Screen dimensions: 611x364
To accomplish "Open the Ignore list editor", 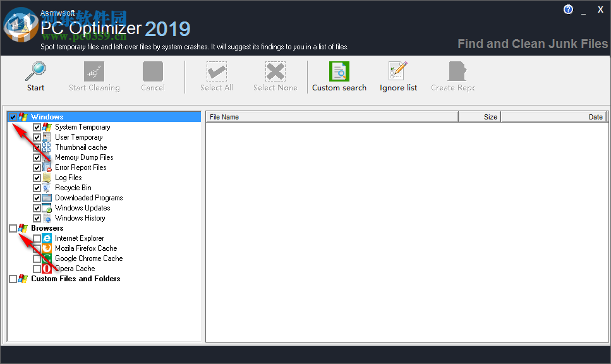I will pos(398,71).
